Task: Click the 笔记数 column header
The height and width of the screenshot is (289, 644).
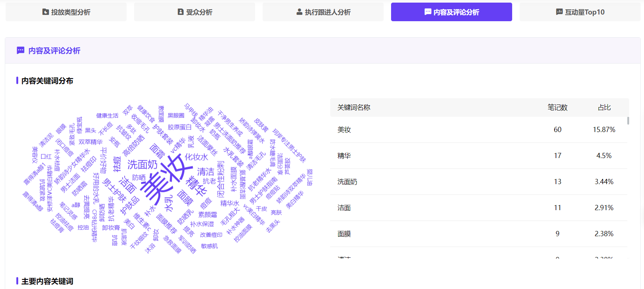Action: [557, 107]
